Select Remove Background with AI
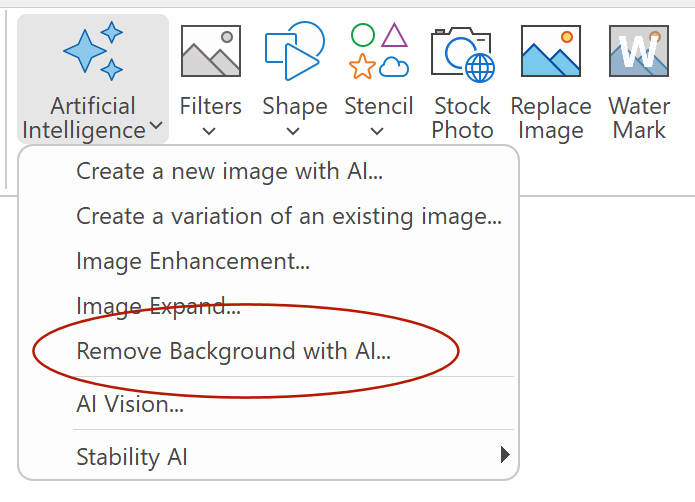This screenshot has height=502, width=695. pos(234,351)
